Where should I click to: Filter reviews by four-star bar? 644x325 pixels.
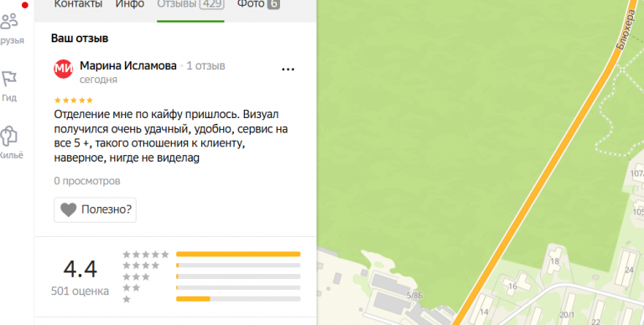point(238,266)
